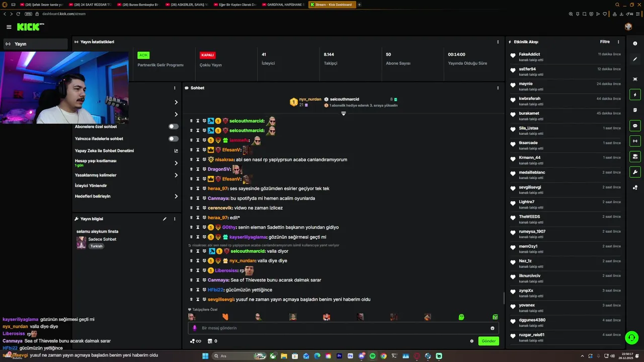Open the green support headset button
644x362 pixels.
[631, 337]
